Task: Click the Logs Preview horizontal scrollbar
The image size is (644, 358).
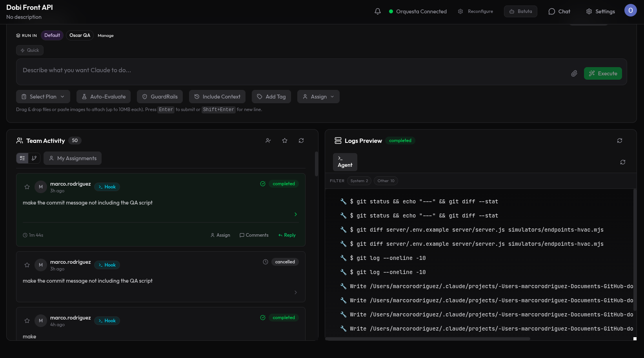Action: [x=428, y=339]
